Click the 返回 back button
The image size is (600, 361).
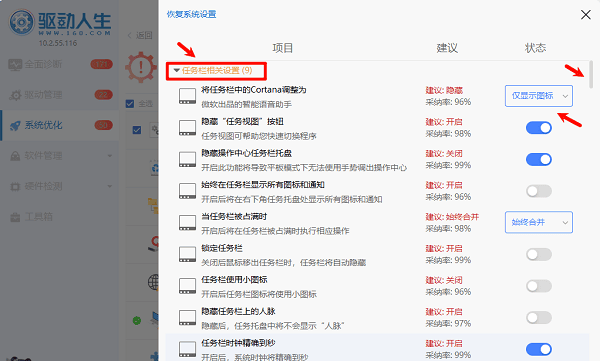pos(140,35)
